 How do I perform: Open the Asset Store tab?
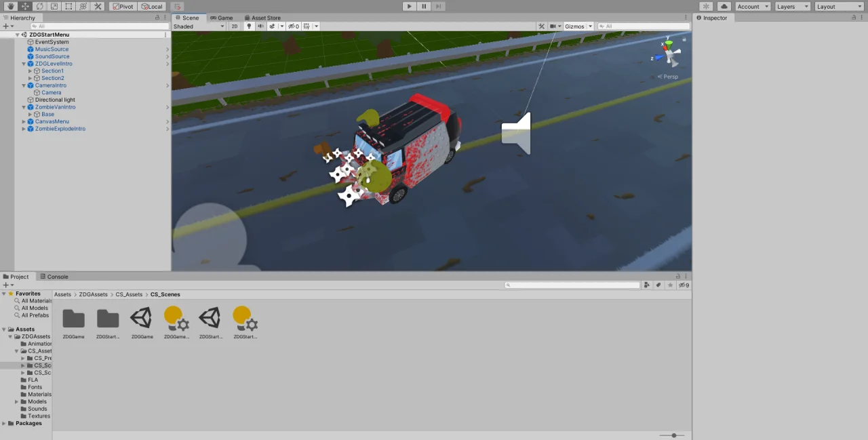click(262, 18)
